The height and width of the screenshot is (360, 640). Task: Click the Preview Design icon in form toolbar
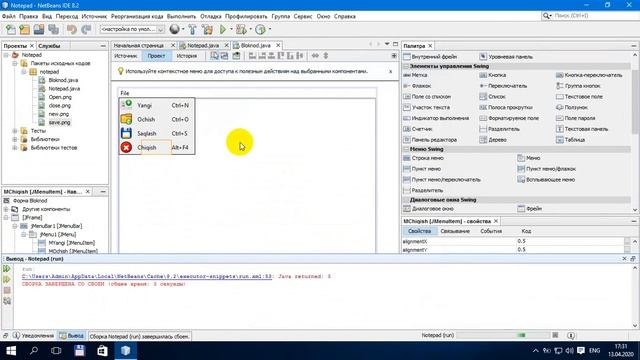[236, 56]
